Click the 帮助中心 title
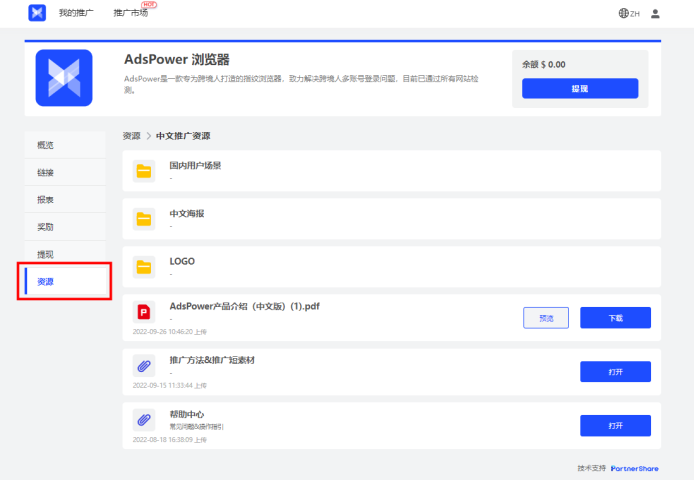This screenshot has width=694, height=480. coord(187,414)
